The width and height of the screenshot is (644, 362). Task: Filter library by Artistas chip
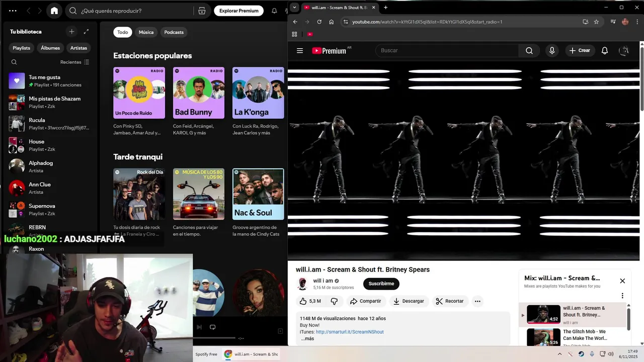point(78,48)
